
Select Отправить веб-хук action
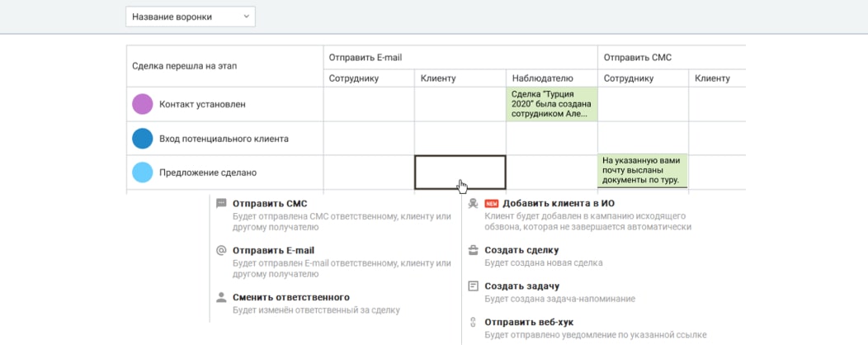point(528,322)
